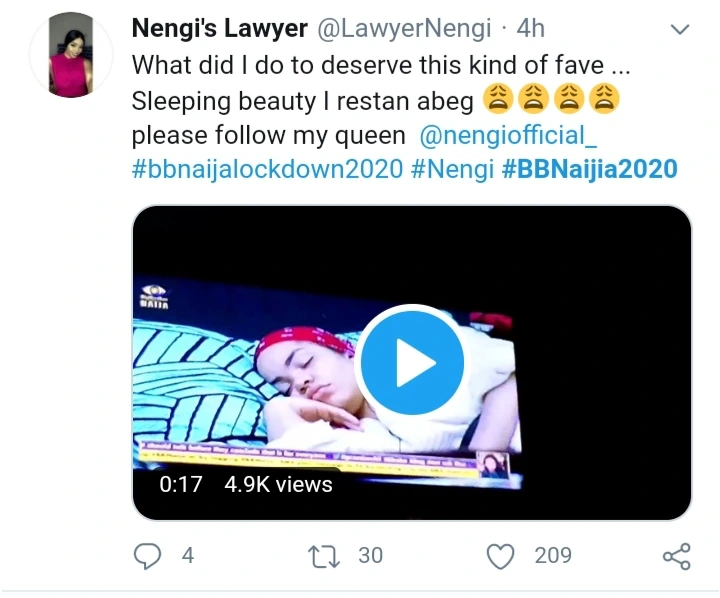This screenshot has width=720, height=598.
Task: Click the retweet arrows icon
Action: 326,556
